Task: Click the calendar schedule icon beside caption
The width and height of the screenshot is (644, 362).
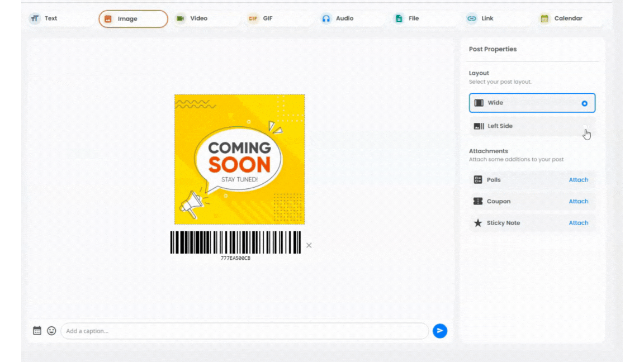Action: pos(37,331)
